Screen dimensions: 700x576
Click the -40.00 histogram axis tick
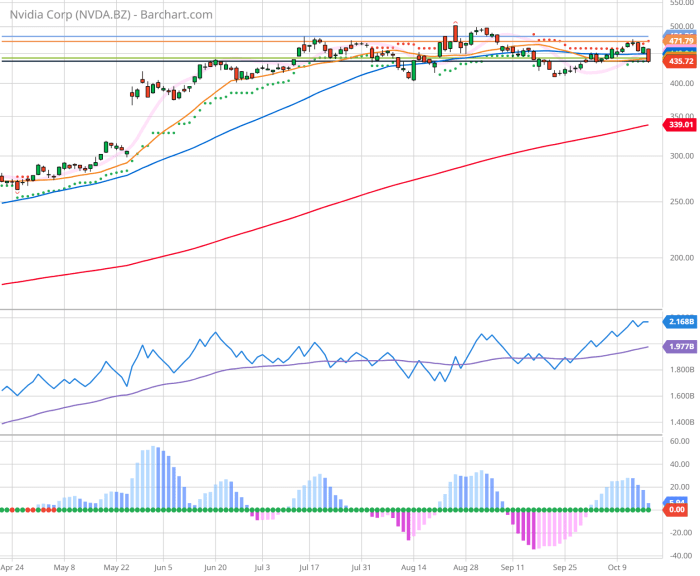click(x=681, y=556)
